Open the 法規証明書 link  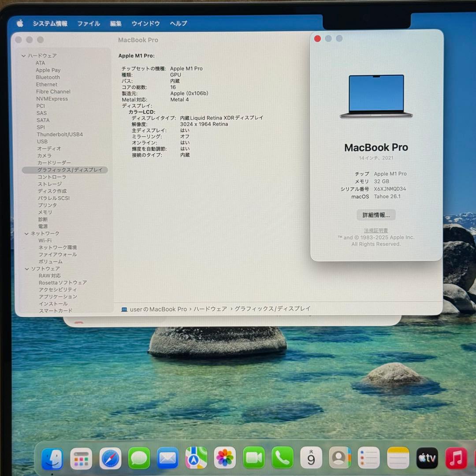point(376,231)
